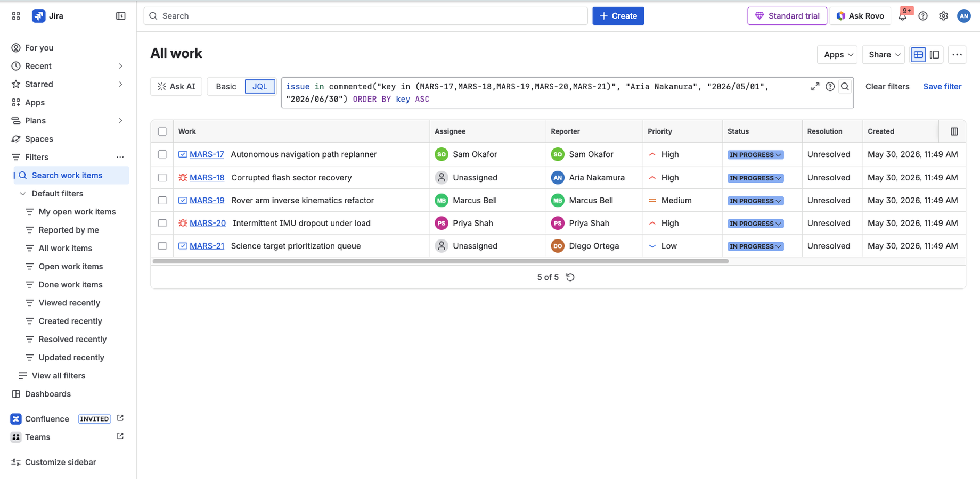980x479 pixels.
Task: Collapse Default filters list
Action: 23,194
